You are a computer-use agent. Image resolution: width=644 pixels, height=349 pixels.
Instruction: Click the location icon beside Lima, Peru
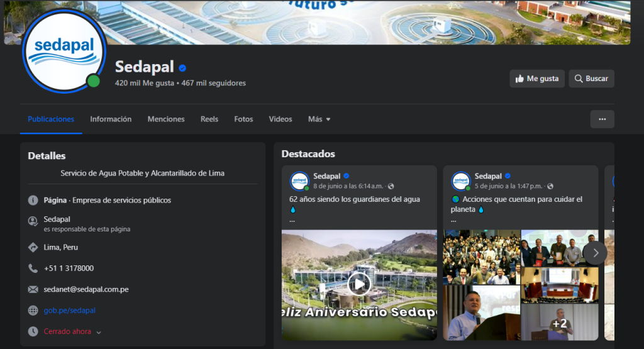point(33,247)
